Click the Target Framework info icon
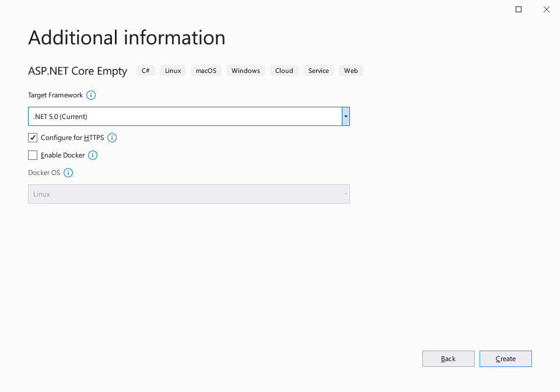 coord(90,94)
